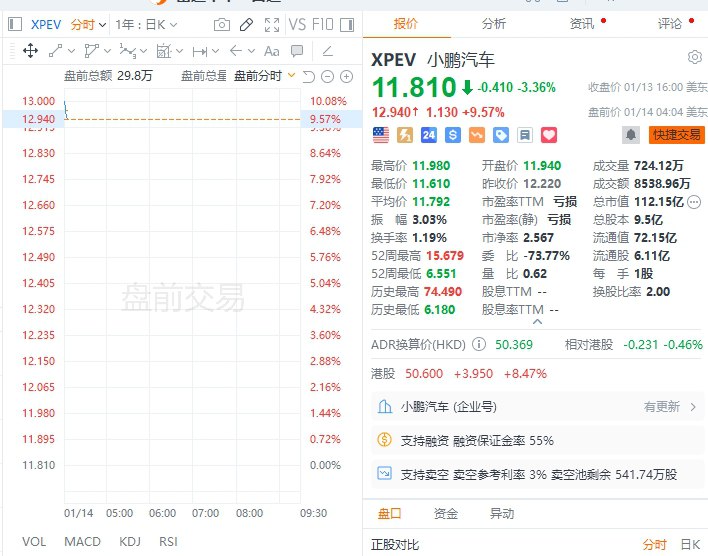The height and width of the screenshot is (556, 708).
Task: Switch to the 评论 tab
Action: [x=670, y=23]
